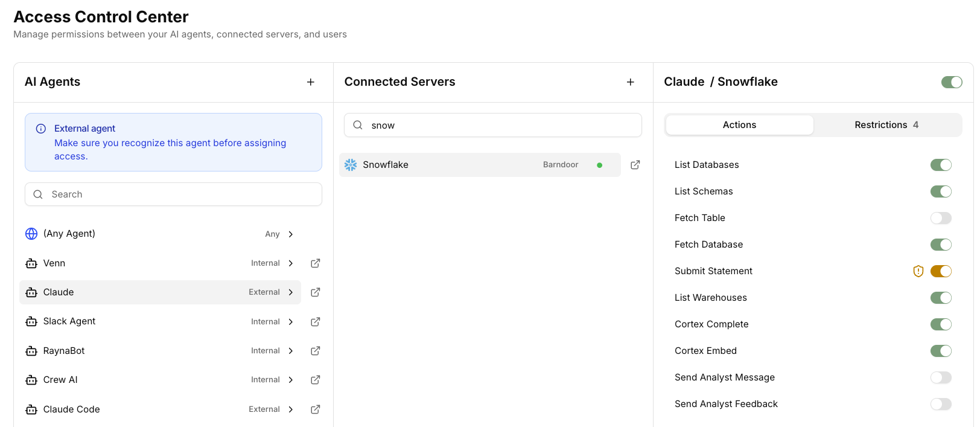Enable the Fetch Table action

tap(941, 218)
